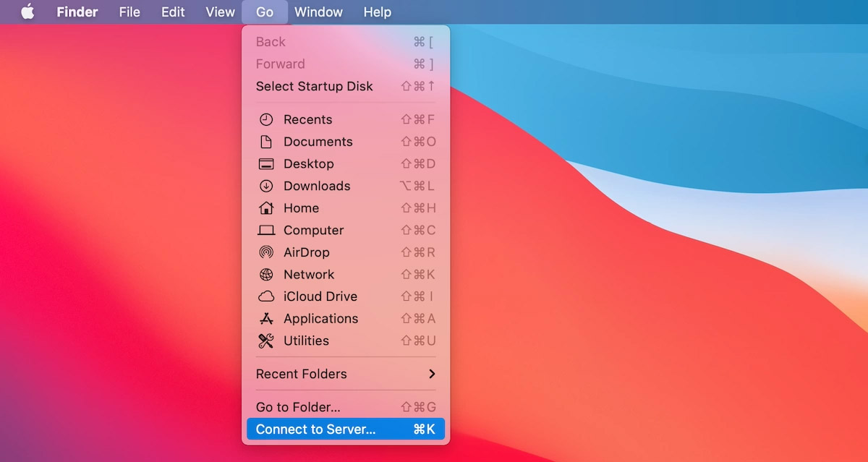Click the Recents clock icon
This screenshot has height=462, width=868.
[266, 120]
